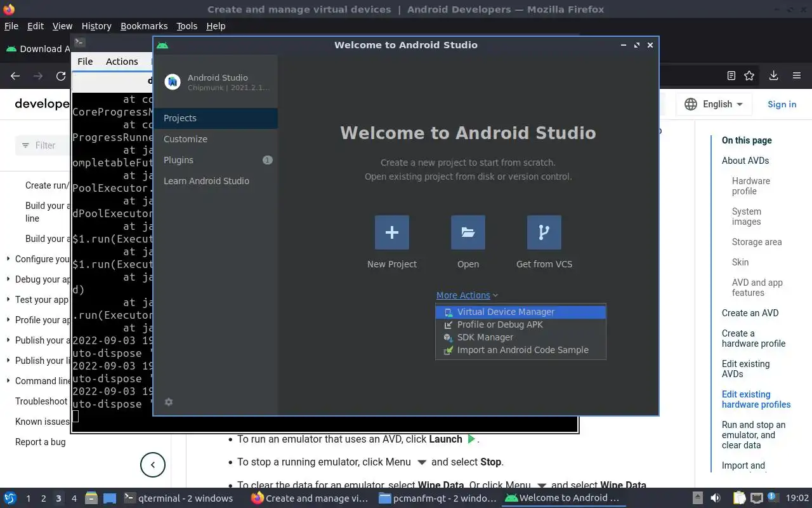The height and width of the screenshot is (508, 812).
Task: Click the notification info tray icon
Action: point(773,497)
